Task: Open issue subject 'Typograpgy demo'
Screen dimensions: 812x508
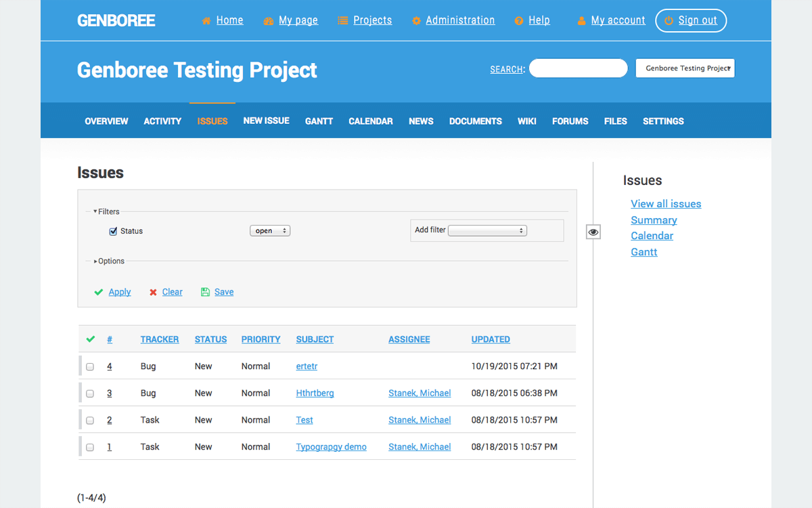Action: [x=332, y=447]
